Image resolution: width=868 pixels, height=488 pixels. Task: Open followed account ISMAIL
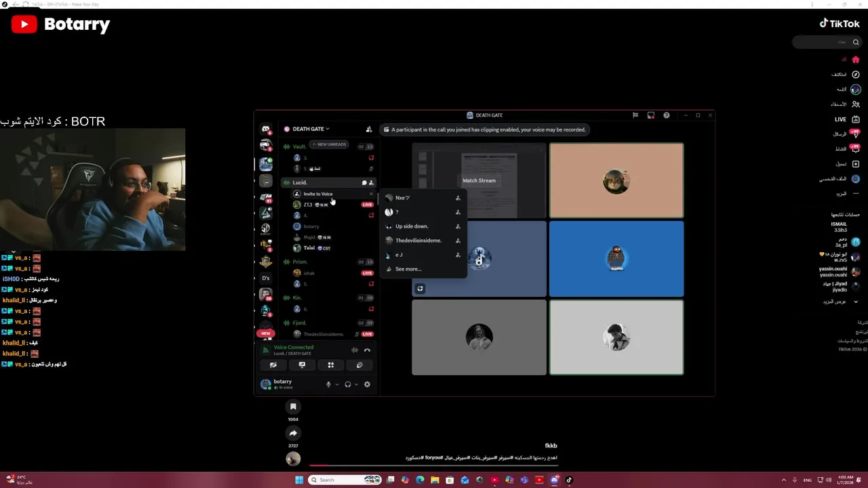840,227
